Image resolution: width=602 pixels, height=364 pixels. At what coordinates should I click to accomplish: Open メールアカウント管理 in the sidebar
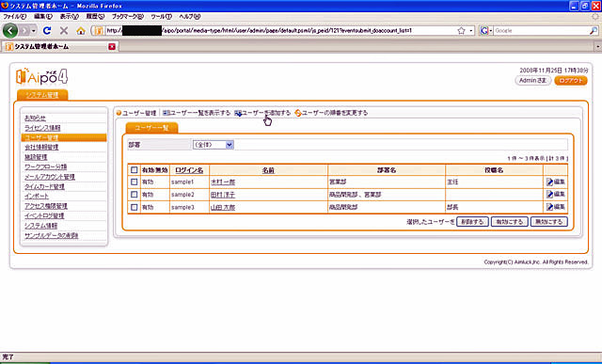(50, 177)
